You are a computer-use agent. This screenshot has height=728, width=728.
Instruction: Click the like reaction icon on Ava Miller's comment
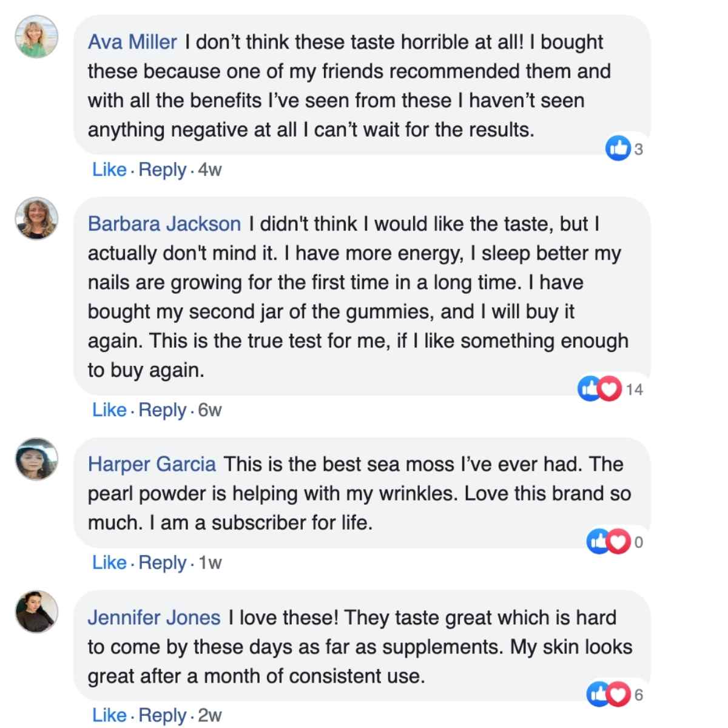pos(618,148)
